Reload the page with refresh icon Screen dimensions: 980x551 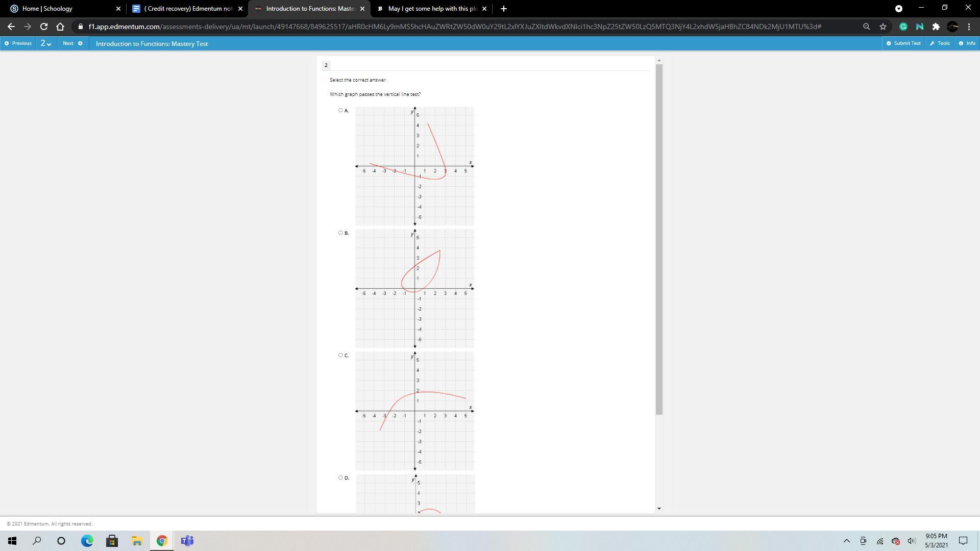click(x=44, y=27)
